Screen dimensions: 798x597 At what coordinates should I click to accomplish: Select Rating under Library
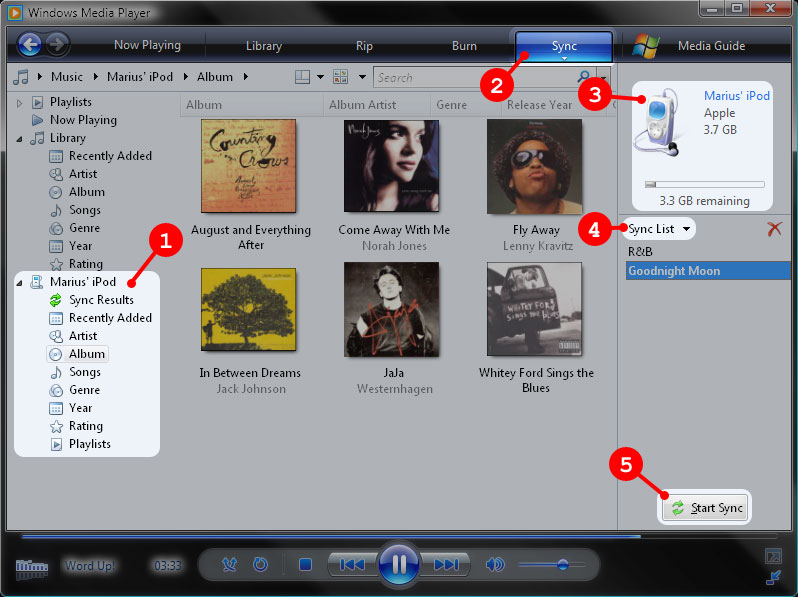[x=86, y=264]
